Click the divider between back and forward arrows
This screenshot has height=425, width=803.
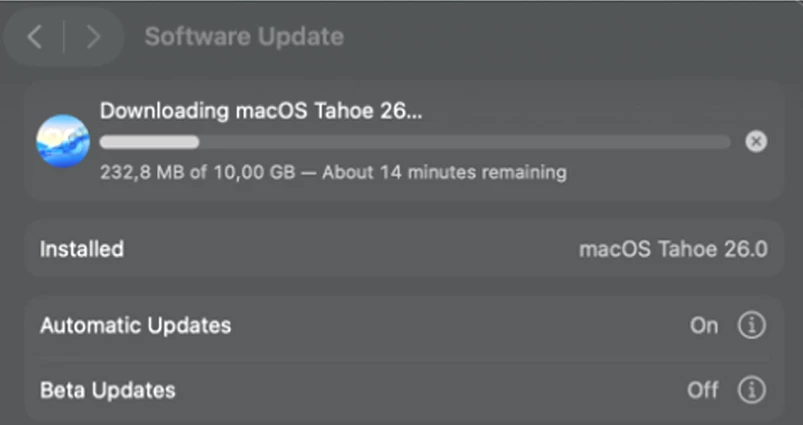click(x=64, y=37)
